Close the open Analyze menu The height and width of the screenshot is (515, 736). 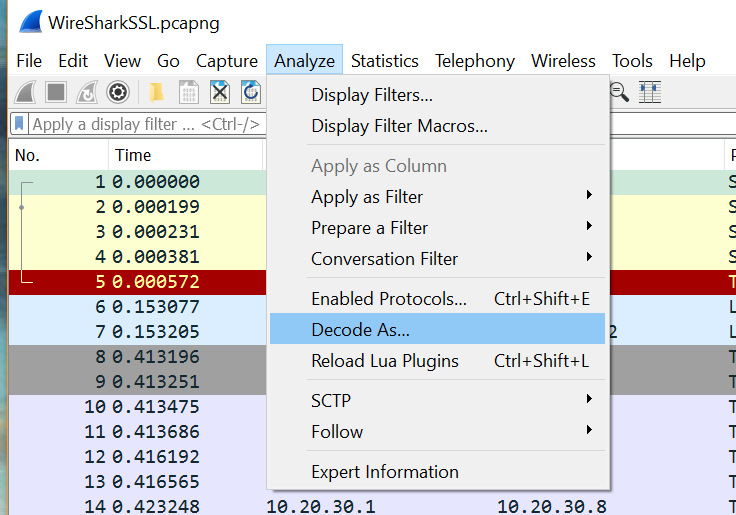[x=305, y=61]
